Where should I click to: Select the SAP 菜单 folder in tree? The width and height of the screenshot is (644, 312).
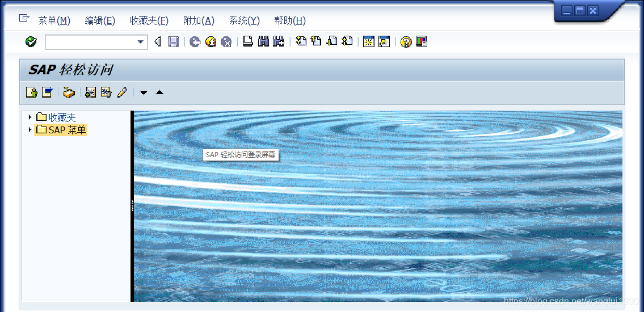click(61, 130)
